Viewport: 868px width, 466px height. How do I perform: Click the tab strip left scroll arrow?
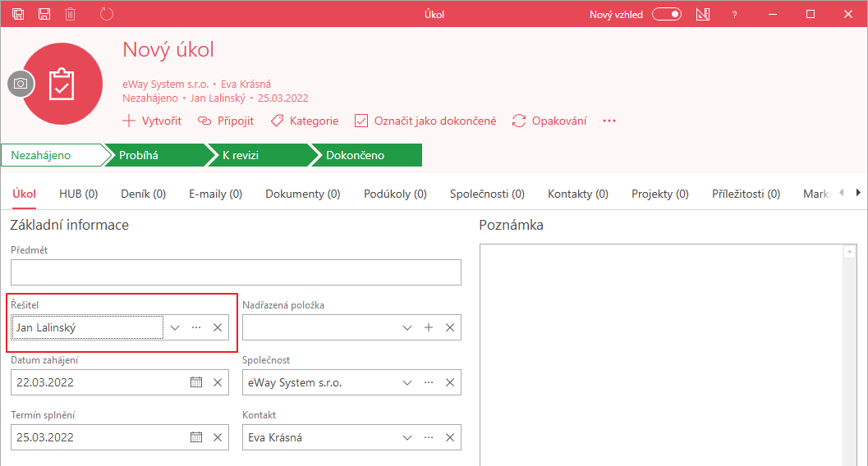842,192
